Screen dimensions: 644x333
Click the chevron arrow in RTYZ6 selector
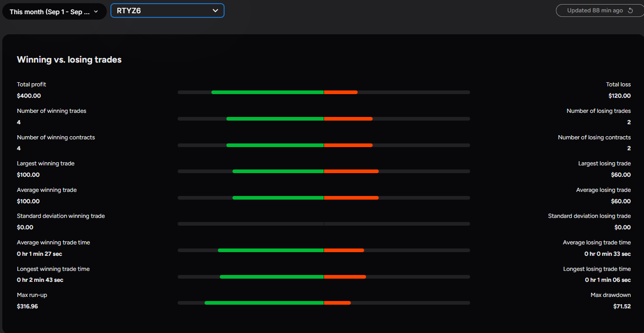(215, 11)
